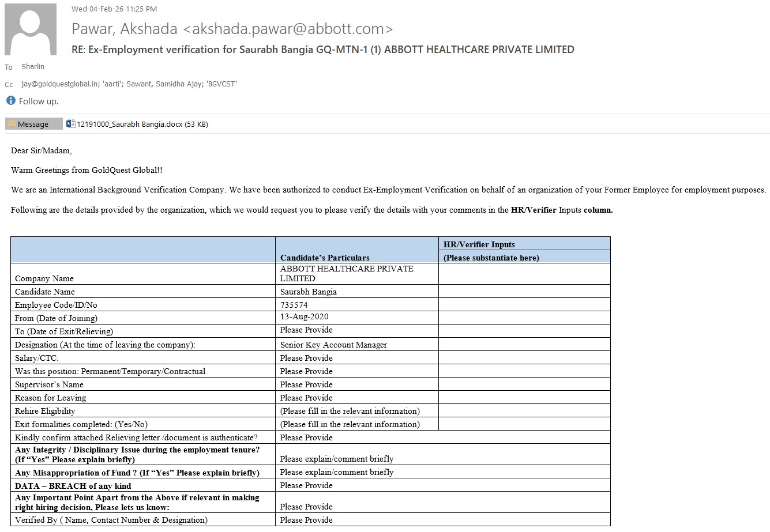Click the Exit formalities completed label
The width and height of the screenshot is (770, 532).
pyautogui.click(x=81, y=424)
